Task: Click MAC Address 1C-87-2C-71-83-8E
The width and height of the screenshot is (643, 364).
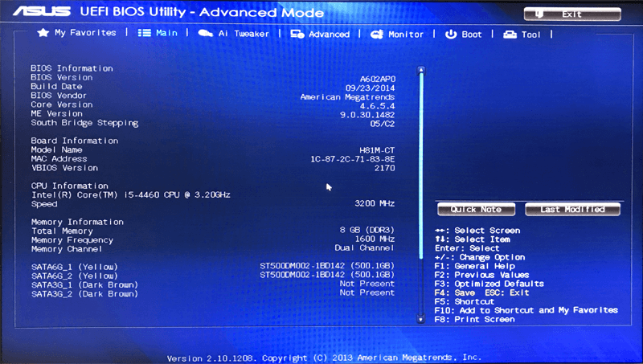Action: pos(353,159)
